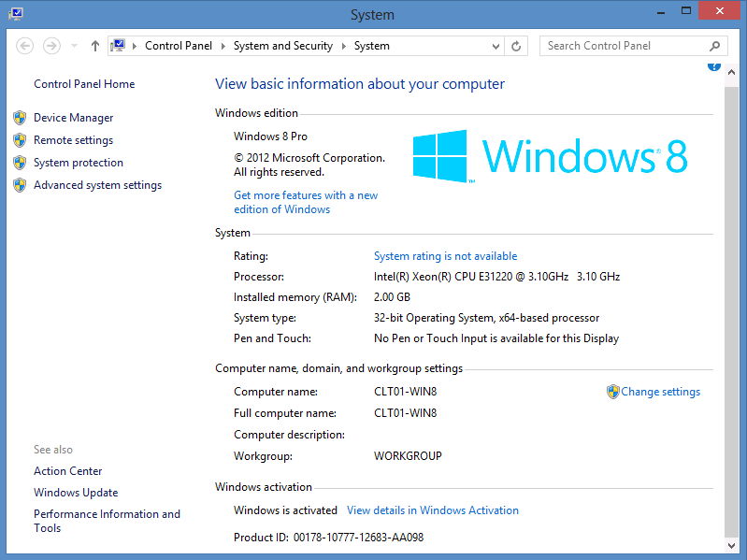The image size is (747, 560).
Task: Go up one level with the Up arrow
Action: click(95, 46)
